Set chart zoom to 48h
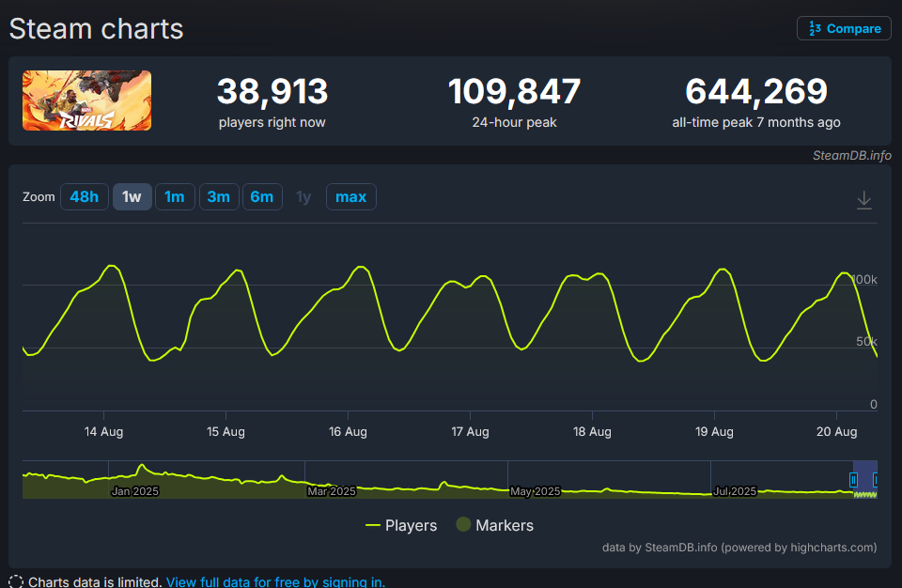The width and height of the screenshot is (902, 588). coord(84,196)
